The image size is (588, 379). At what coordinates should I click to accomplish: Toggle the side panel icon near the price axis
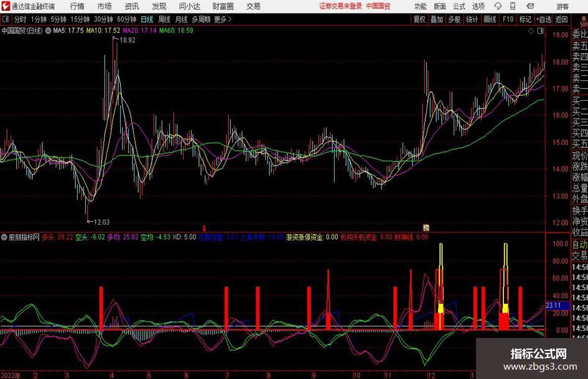pos(540,31)
